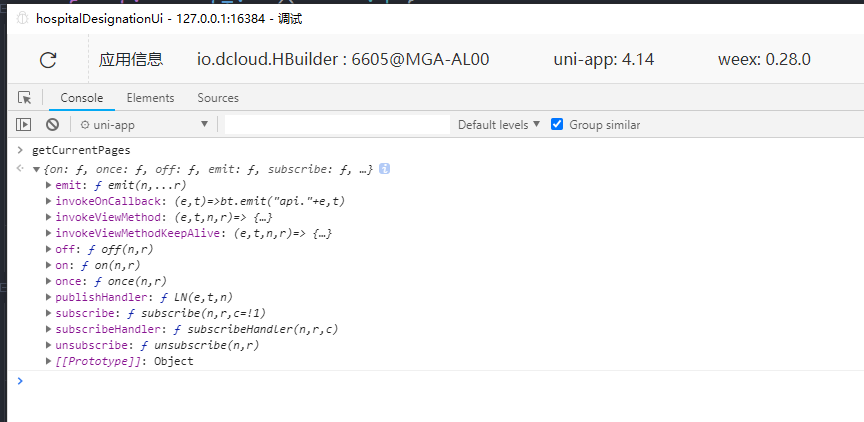Click the Object prototype value
Screen dimensions: 864x422
tap(174, 361)
